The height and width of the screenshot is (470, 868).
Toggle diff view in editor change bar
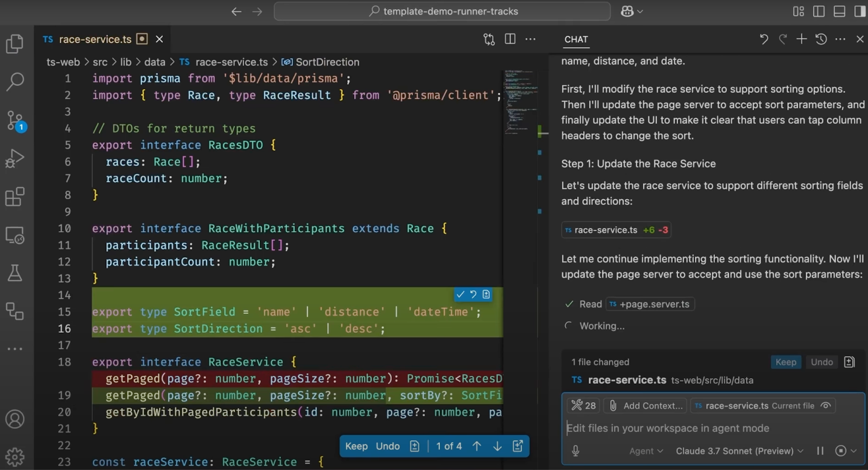tap(415, 446)
